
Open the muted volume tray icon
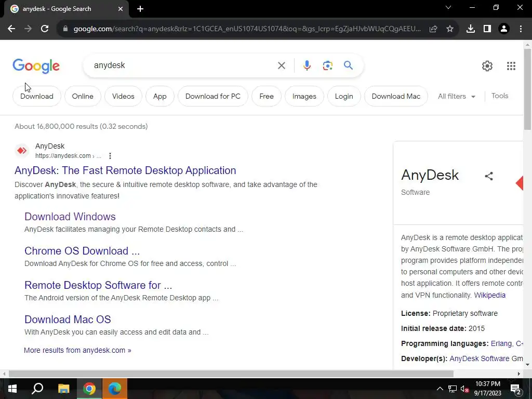(x=465, y=389)
